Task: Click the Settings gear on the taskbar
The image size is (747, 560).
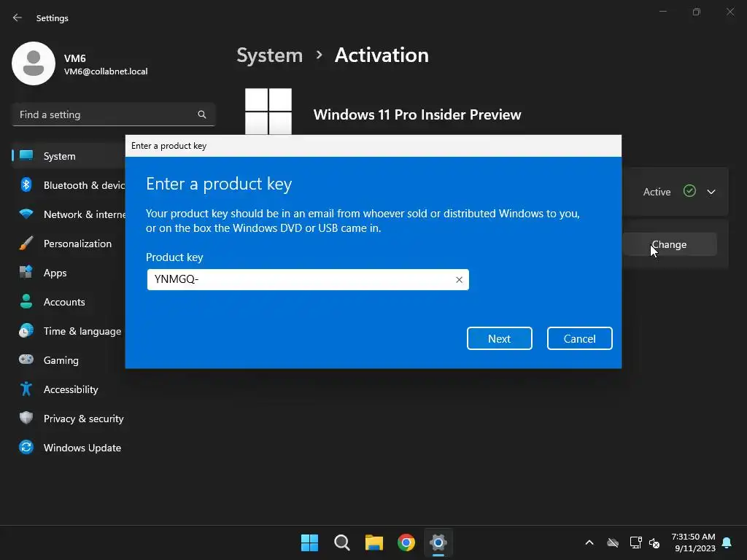Action: [x=438, y=542]
